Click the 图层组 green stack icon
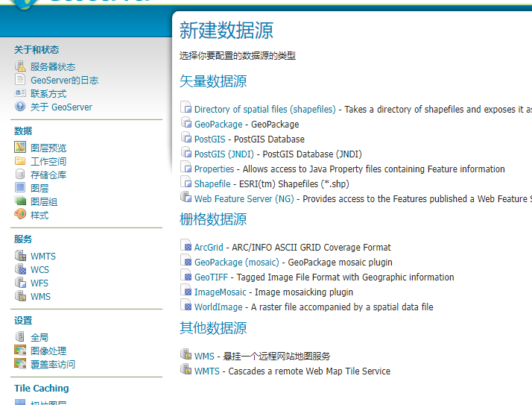 [20, 201]
